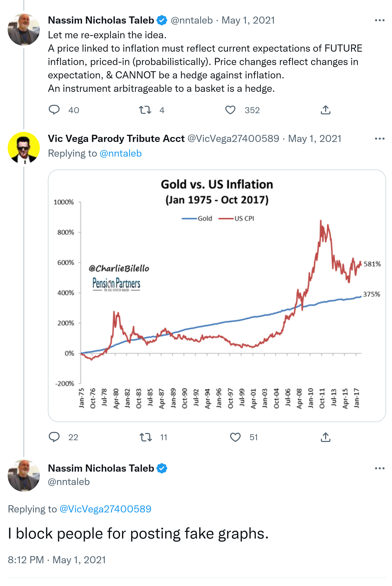Screen dimensions: 392x586
Task: Reply to Taleb's first tweet
Action: [x=54, y=110]
